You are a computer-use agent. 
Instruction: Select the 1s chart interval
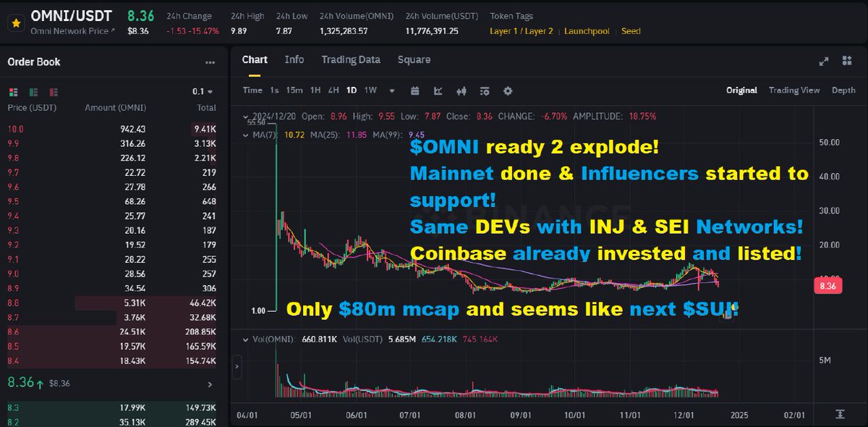coord(274,90)
